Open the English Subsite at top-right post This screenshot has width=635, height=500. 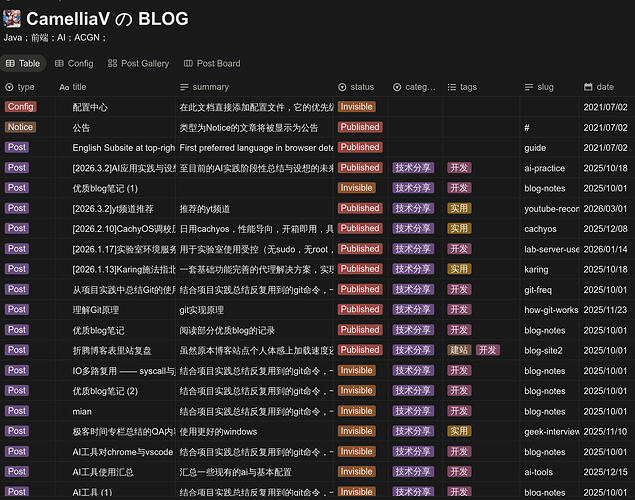124,148
